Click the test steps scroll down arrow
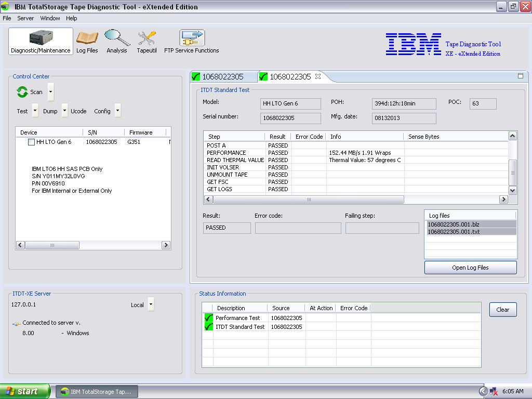Screen dimensions: 532x399 point(513,190)
